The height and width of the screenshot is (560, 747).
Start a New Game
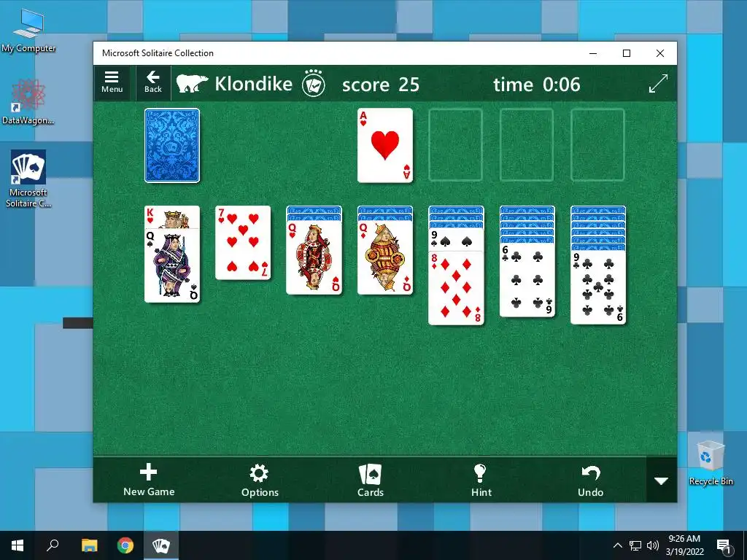click(x=149, y=480)
